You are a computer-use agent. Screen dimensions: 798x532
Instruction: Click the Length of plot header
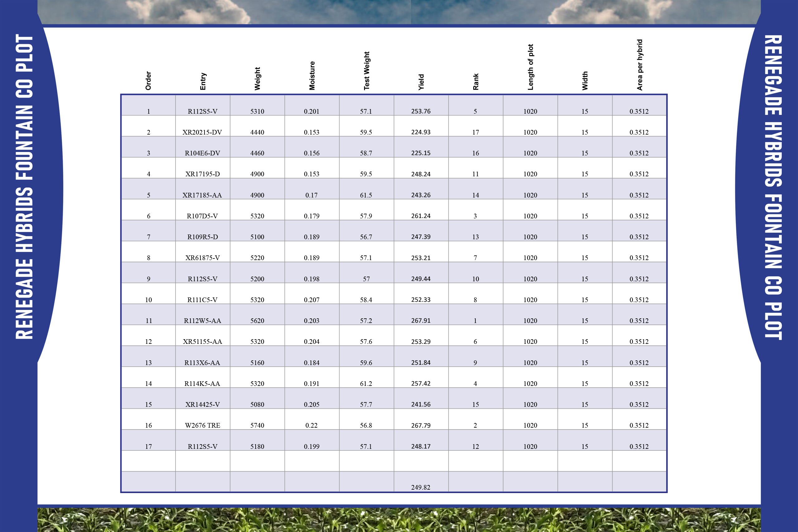coord(531,67)
